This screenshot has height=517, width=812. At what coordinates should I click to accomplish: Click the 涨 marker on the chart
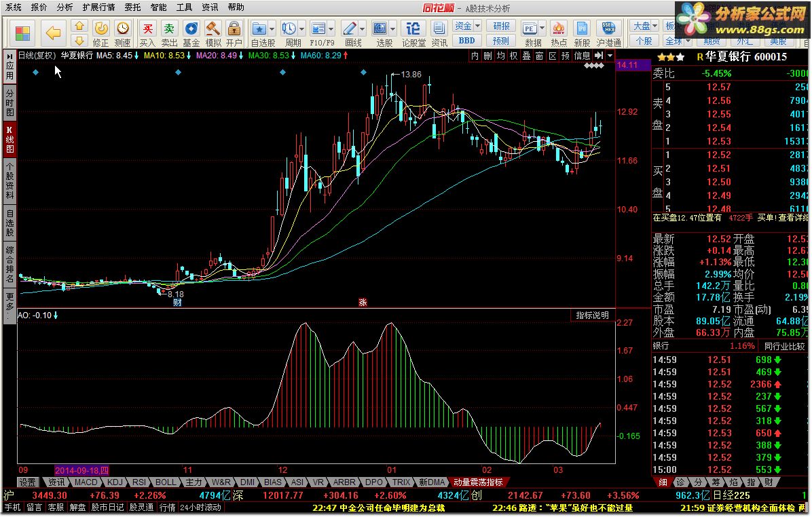(x=363, y=303)
